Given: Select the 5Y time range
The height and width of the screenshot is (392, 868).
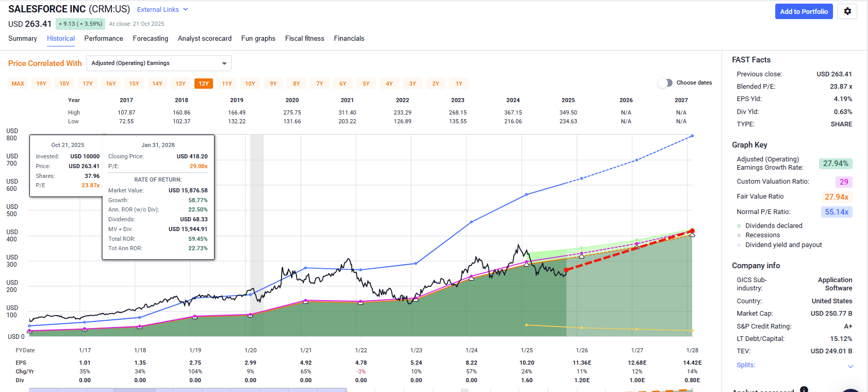Looking at the screenshot, I should tap(366, 84).
